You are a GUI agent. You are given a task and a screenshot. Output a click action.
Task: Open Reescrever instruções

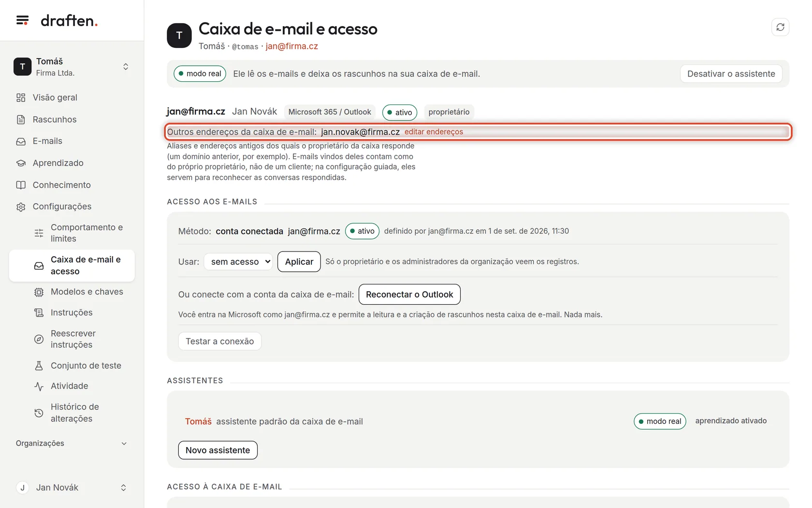(x=73, y=339)
